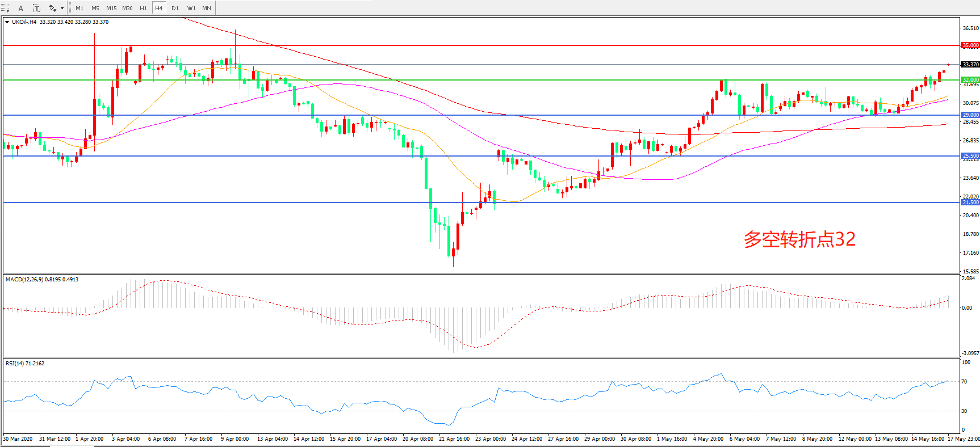The image size is (980, 447).
Task: Switch to the M1 timeframe
Action: 79,8
